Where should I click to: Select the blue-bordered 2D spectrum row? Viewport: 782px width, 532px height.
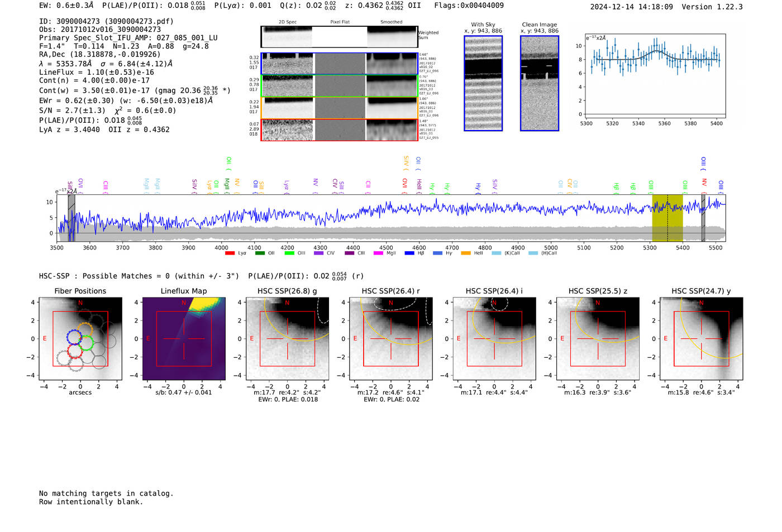tap(339, 64)
